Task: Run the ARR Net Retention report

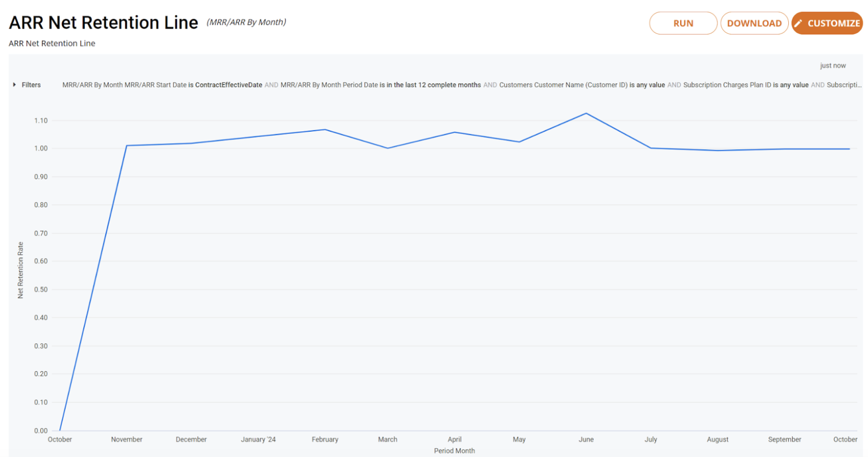Action: [683, 23]
